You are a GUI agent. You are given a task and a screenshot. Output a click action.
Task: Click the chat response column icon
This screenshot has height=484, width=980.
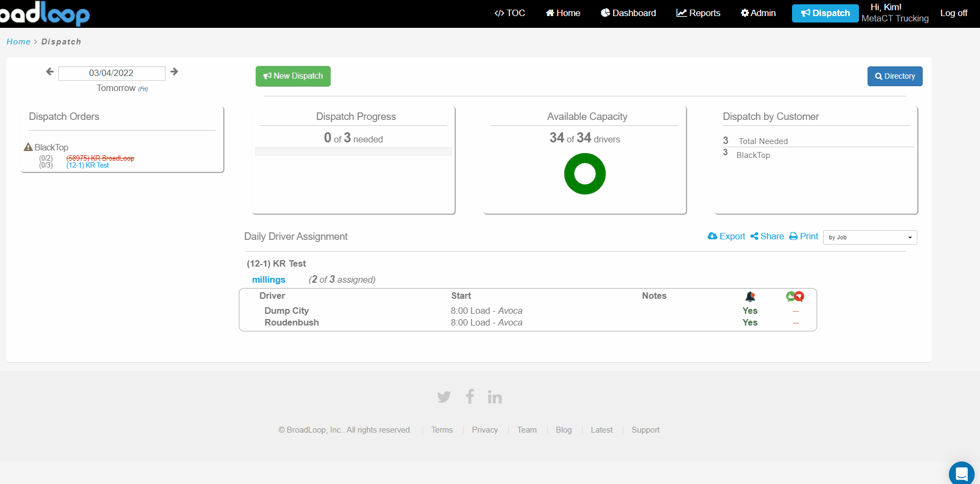coord(795,296)
